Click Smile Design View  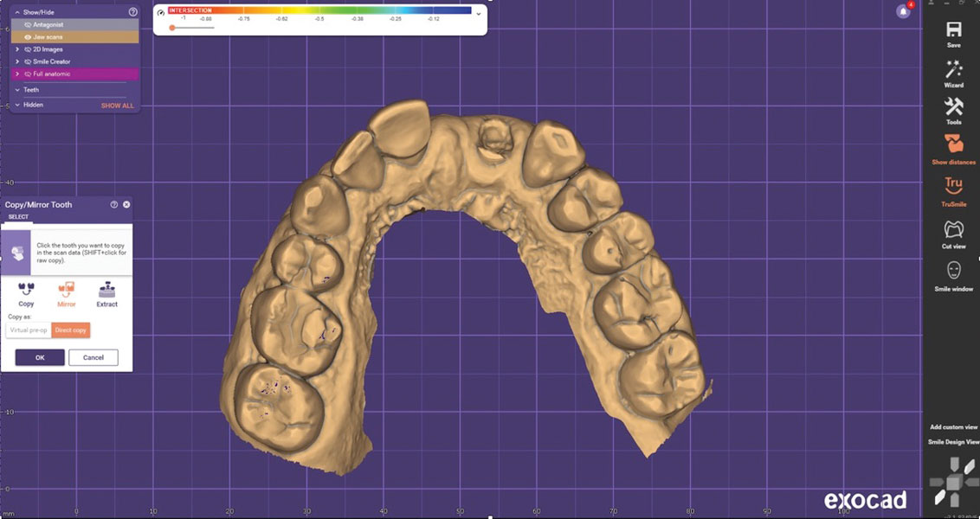click(953, 441)
